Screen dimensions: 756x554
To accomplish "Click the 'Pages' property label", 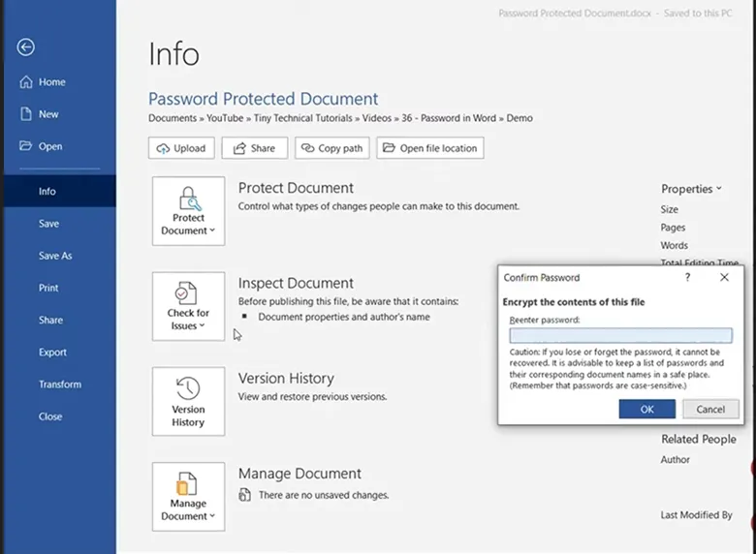I will pos(673,228).
